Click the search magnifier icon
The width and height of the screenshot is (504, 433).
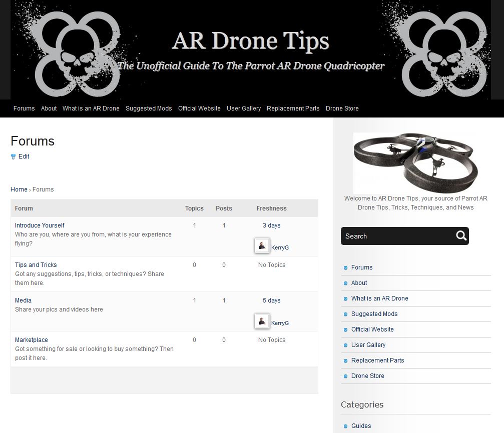coord(461,236)
